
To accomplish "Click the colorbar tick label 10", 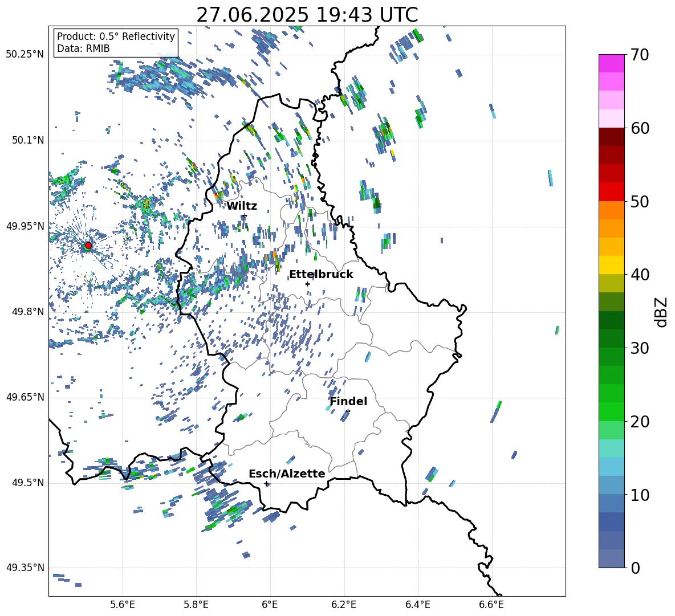I will [640, 495].
